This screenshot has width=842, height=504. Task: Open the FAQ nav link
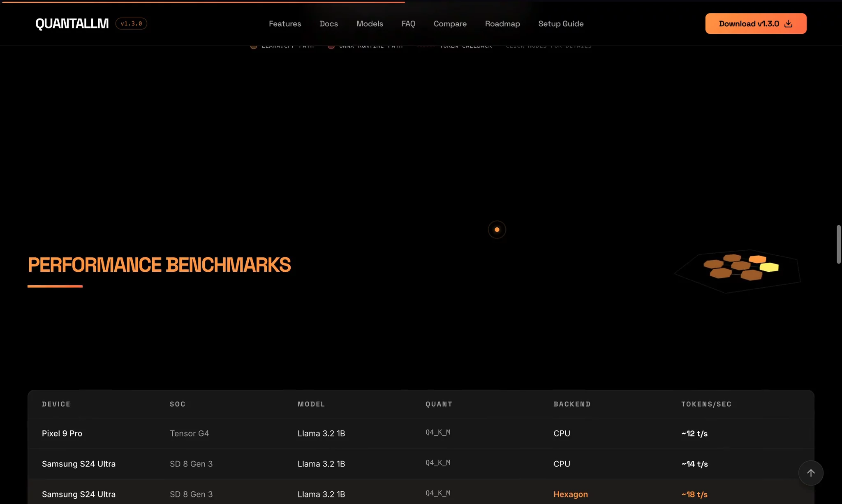coord(408,23)
